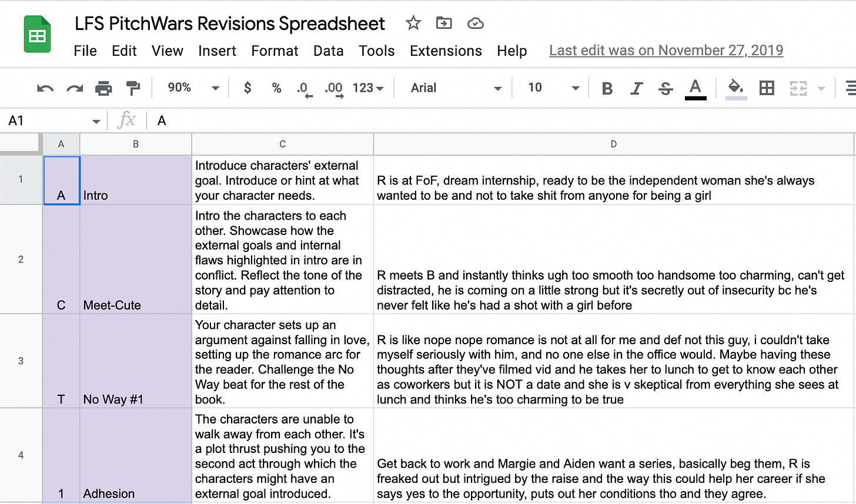Select row 3 header
The width and height of the screenshot is (856, 504).
coord(21,361)
